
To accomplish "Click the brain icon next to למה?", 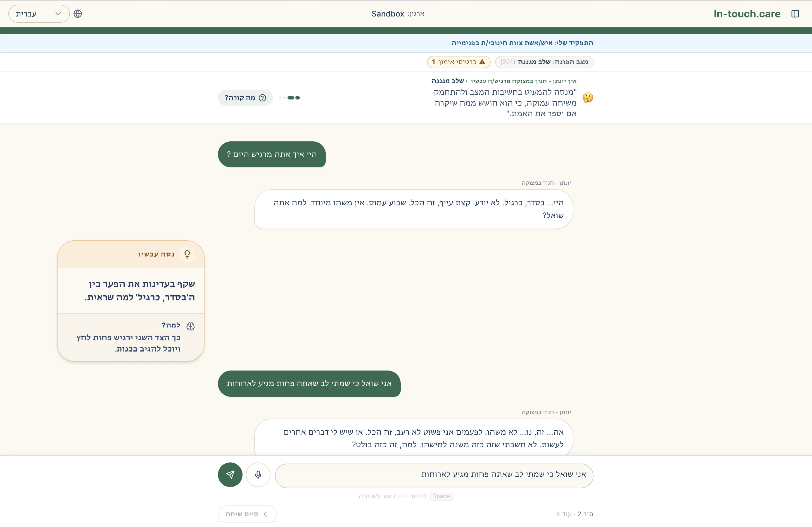I will (190, 326).
